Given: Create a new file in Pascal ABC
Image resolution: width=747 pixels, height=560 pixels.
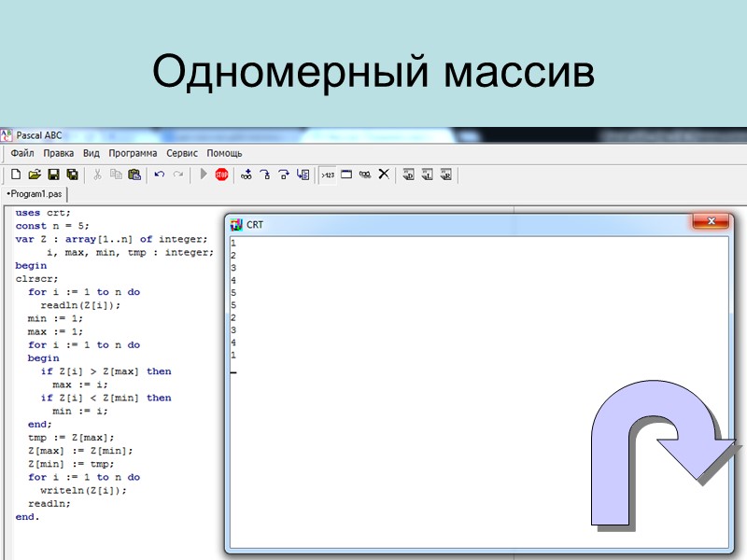Looking at the screenshot, I should pos(15,175).
